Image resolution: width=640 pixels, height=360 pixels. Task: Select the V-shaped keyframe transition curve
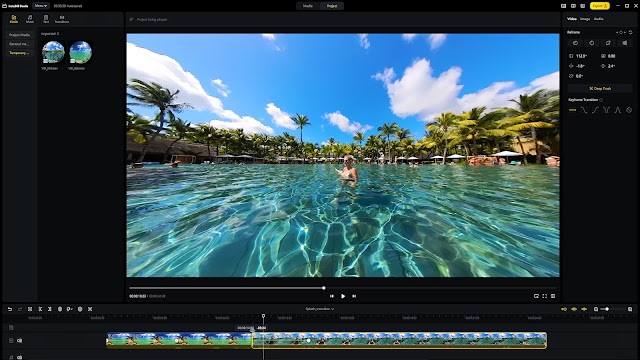607,110
